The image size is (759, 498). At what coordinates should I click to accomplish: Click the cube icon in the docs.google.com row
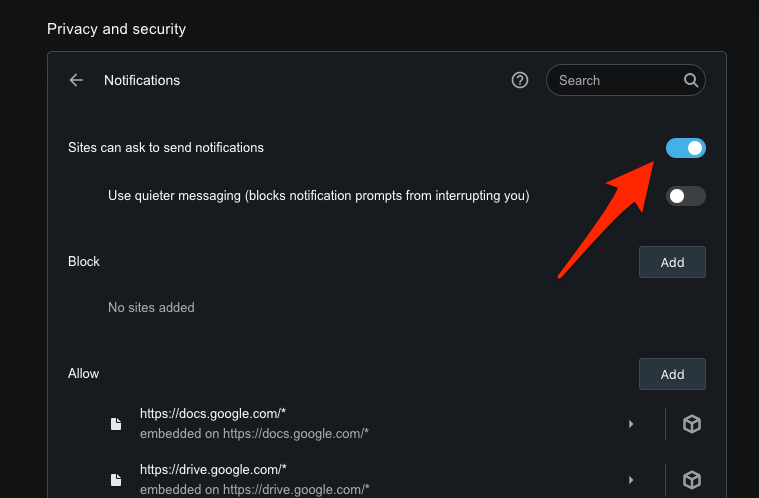pyautogui.click(x=691, y=424)
